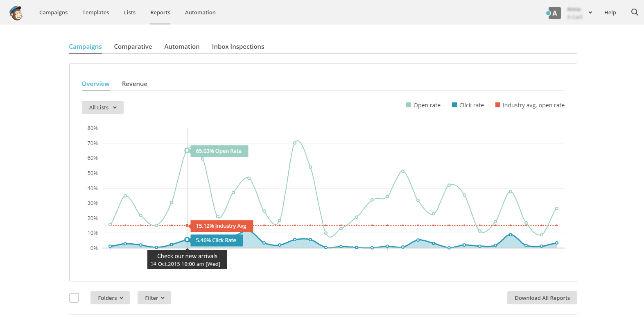Click the 65.03% Open Rate data point

(187, 150)
